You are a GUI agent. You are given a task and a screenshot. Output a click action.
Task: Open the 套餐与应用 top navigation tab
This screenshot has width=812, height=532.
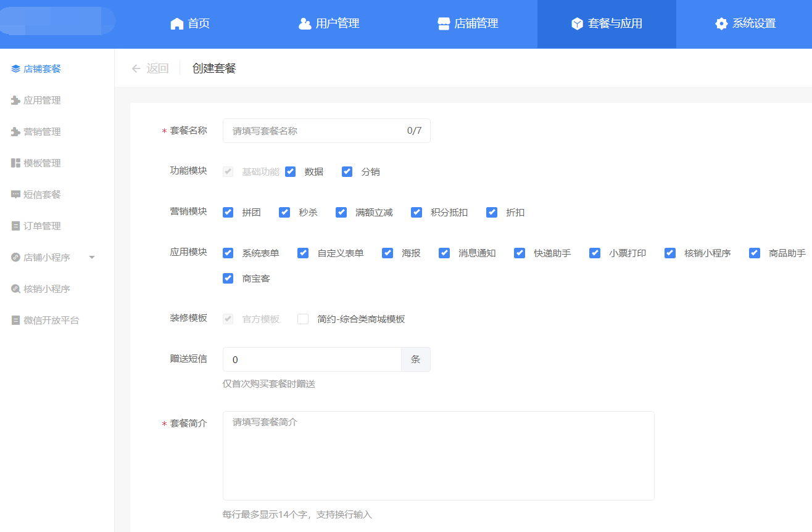[607, 24]
